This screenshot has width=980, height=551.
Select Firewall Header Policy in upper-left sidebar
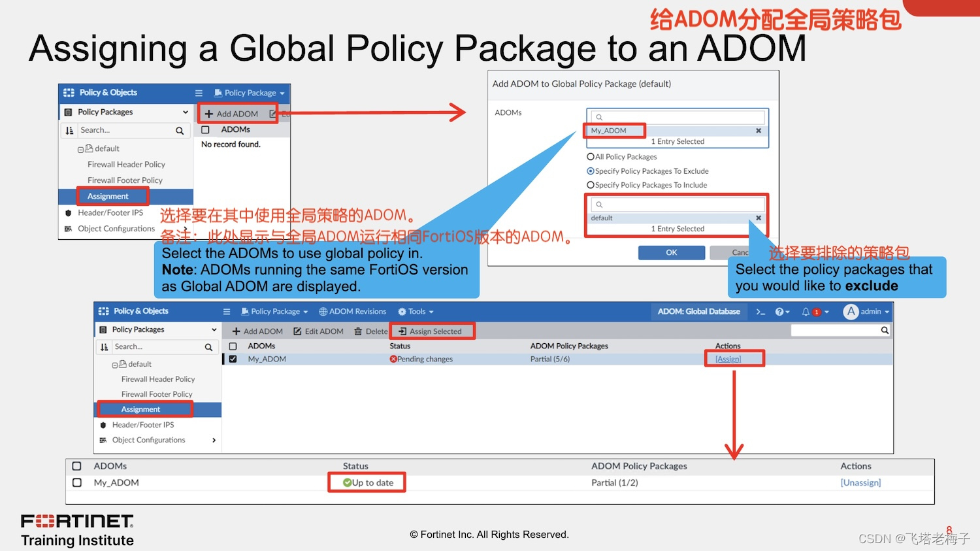click(126, 165)
